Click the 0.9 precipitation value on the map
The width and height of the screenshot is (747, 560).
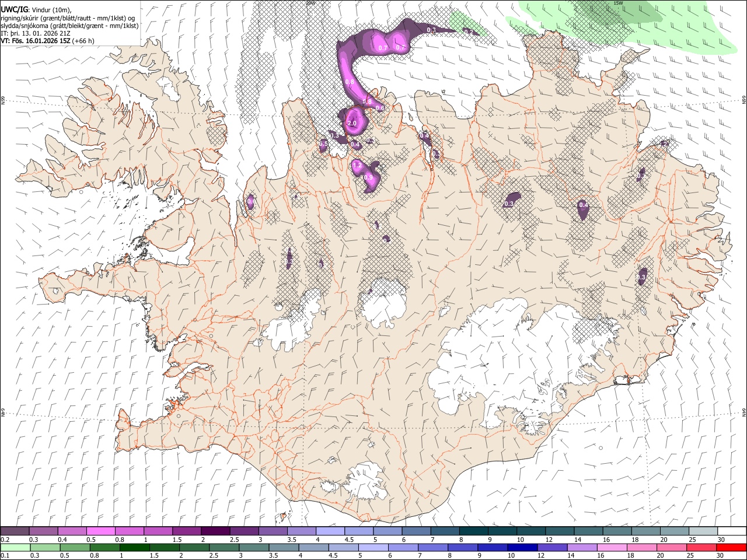point(369,177)
